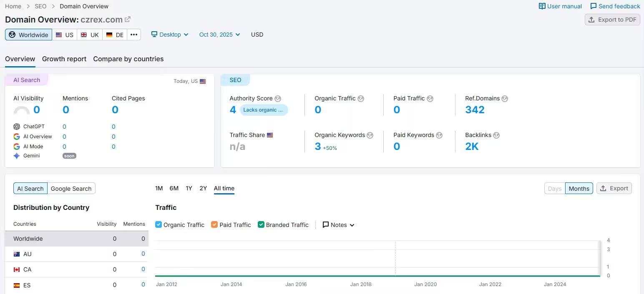Screen dimensions: 644x294
Task: Switch chart to Days view
Action: tap(555, 188)
